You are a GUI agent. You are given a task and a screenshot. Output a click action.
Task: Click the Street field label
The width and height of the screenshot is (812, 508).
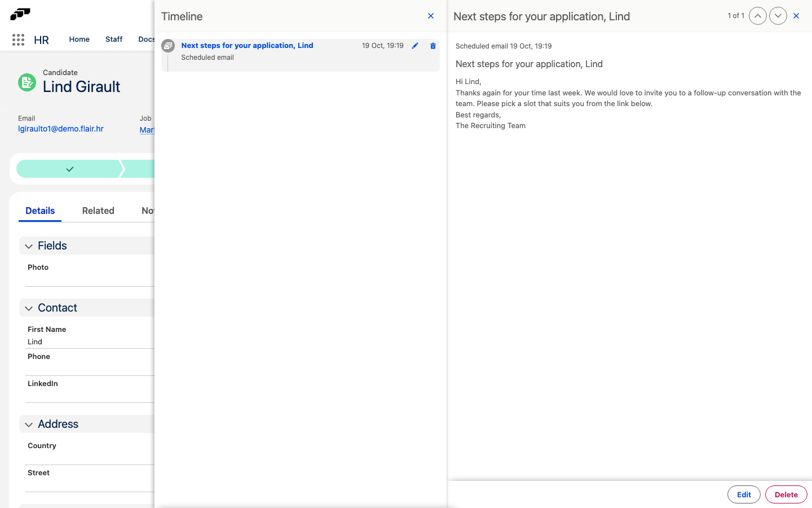[x=38, y=473]
